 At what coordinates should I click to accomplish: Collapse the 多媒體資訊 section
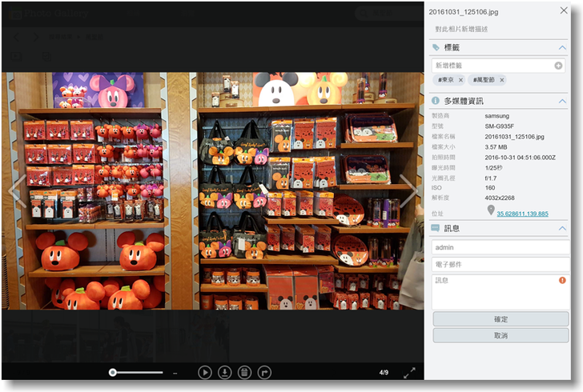pyautogui.click(x=563, y=101)
